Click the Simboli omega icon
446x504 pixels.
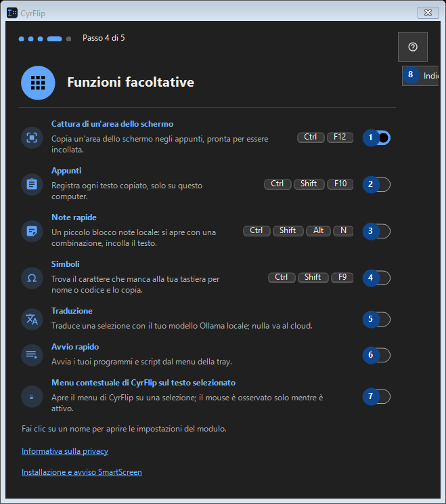32,278
